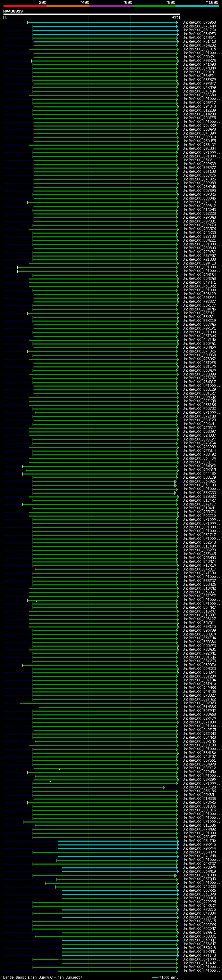The image size is (222, 980).
Task: Select label UniRef100_B4MQM0
Action: (x=199, y=68)
